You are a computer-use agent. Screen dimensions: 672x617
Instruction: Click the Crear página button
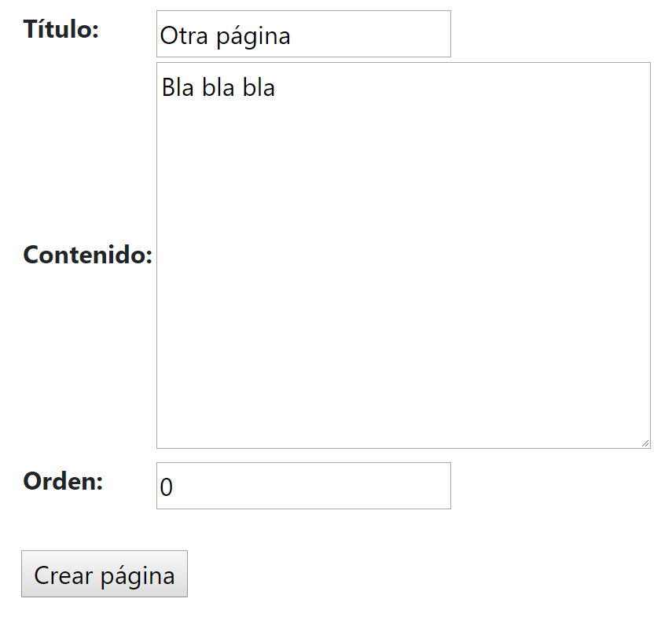(x=105, y=574)
